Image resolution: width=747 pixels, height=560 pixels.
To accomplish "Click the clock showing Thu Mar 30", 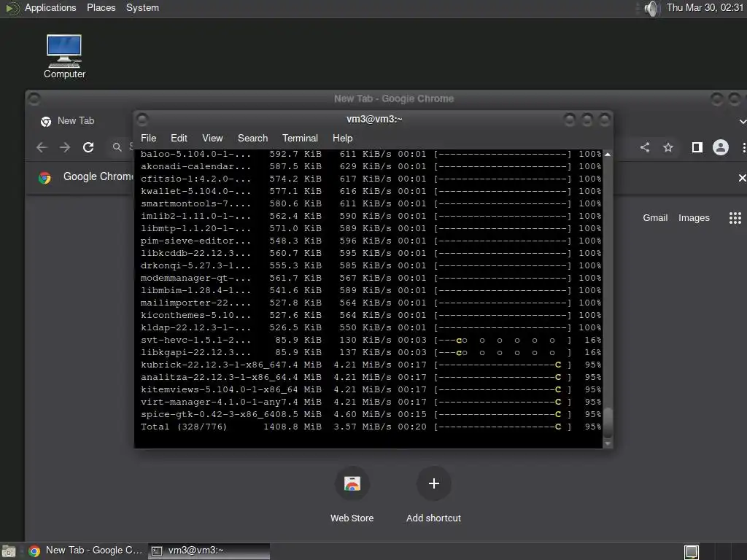I will pos(705,7).
